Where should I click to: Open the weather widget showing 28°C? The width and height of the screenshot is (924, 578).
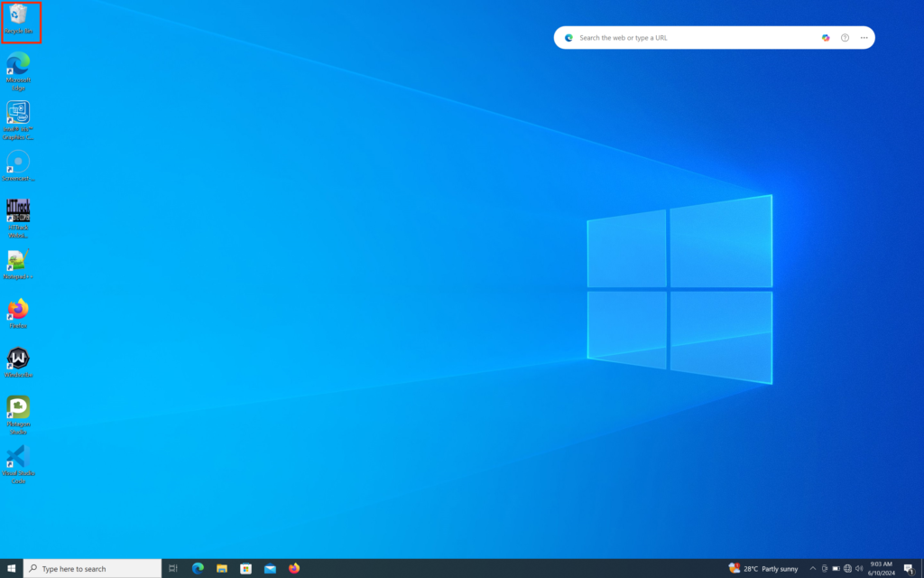[x=763, y=569]
